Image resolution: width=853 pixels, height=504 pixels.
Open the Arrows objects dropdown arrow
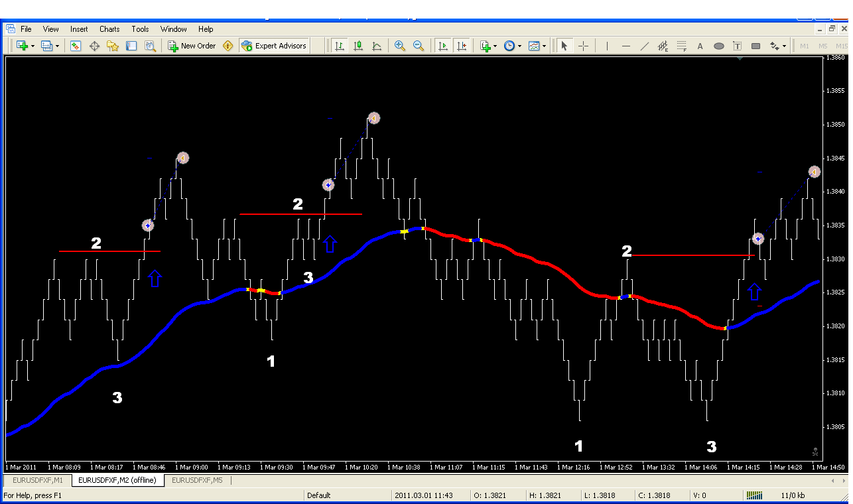click(784, 46)
